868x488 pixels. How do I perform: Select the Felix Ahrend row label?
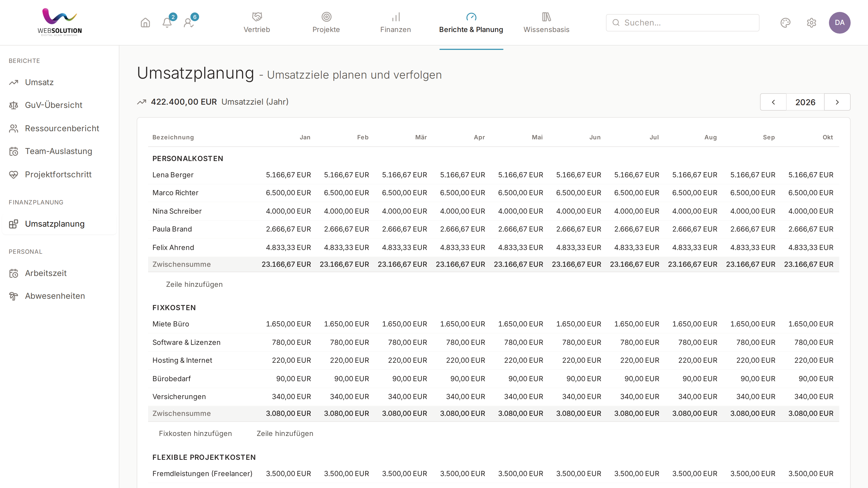(x=173, y=248)
